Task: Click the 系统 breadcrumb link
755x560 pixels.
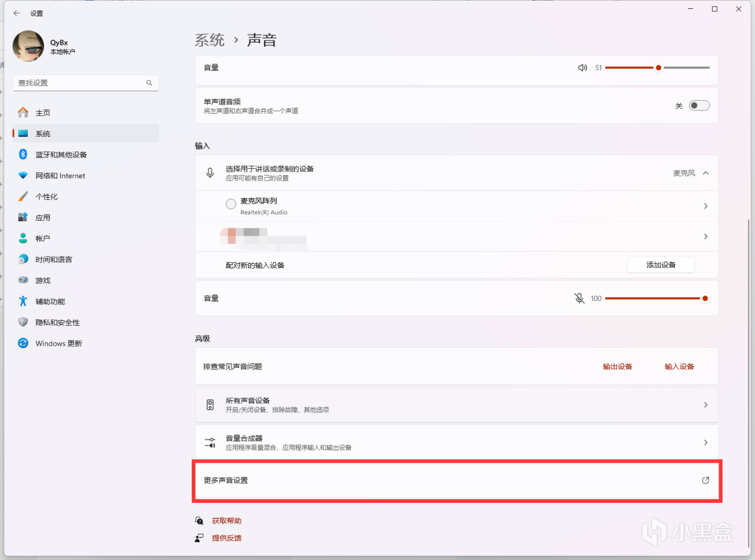Action: (210, 40)
